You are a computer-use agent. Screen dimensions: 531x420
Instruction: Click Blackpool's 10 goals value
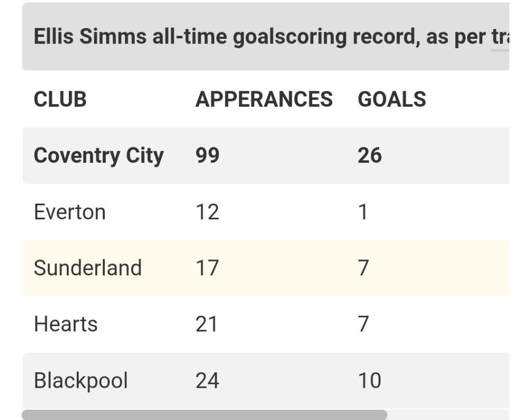click(370, 381)
